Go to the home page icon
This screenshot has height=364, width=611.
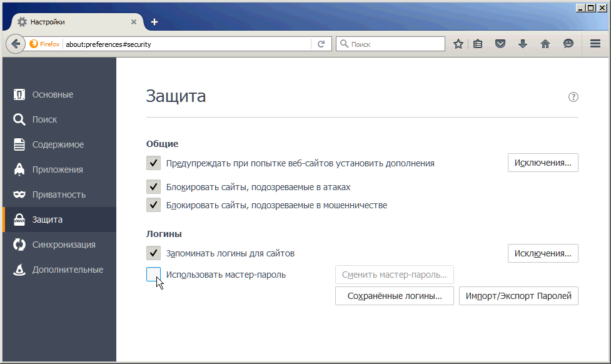click(545, 44)
